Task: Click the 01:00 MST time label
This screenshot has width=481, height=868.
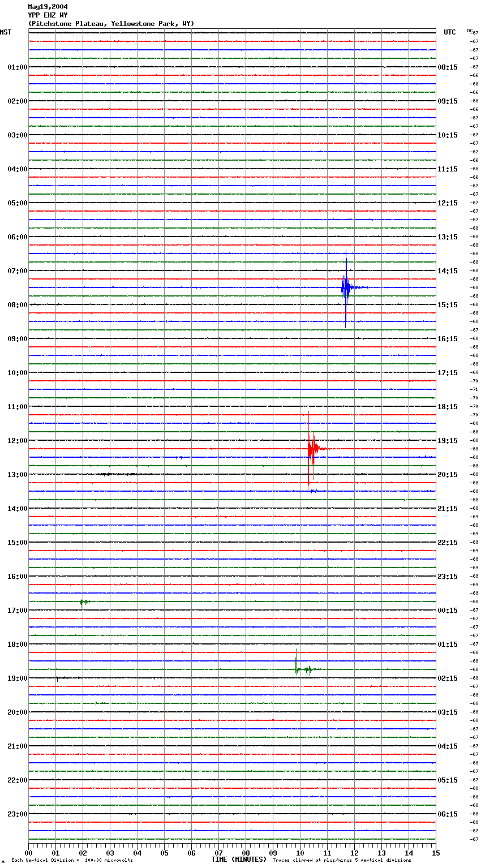Action: (18, 67)
